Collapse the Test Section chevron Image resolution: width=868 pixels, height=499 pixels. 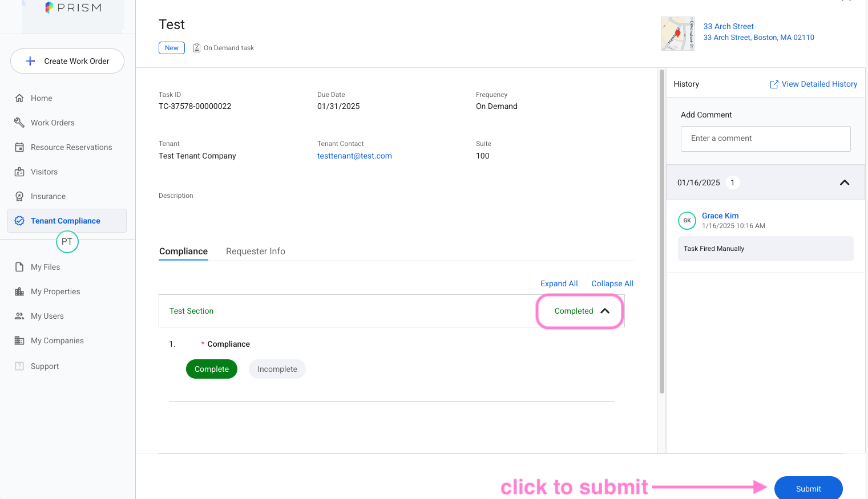605,311
